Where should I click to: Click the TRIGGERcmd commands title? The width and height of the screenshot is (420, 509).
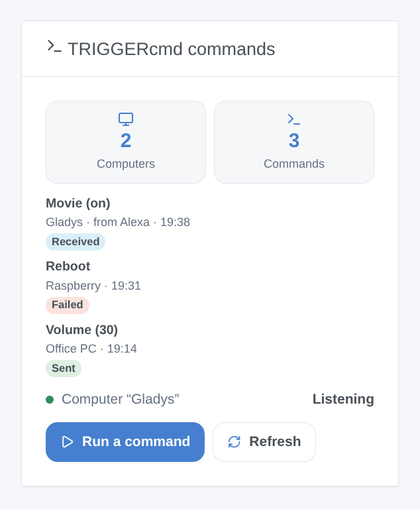172,49
